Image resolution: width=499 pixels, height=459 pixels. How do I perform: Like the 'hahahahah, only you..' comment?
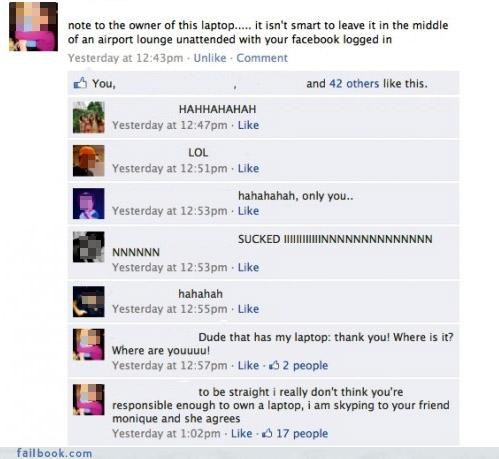click(x=248, y=211)
